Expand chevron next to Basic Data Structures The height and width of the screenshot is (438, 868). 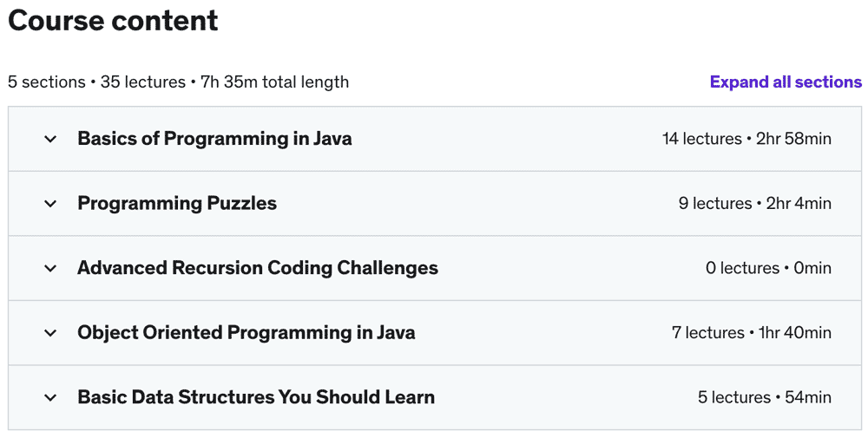click(50, 397)
